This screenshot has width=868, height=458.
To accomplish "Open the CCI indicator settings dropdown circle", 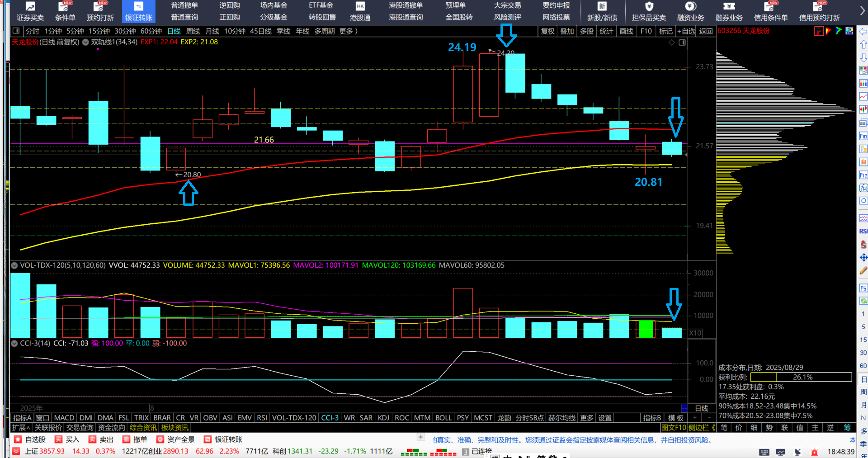I will click(x=14, y=344).
